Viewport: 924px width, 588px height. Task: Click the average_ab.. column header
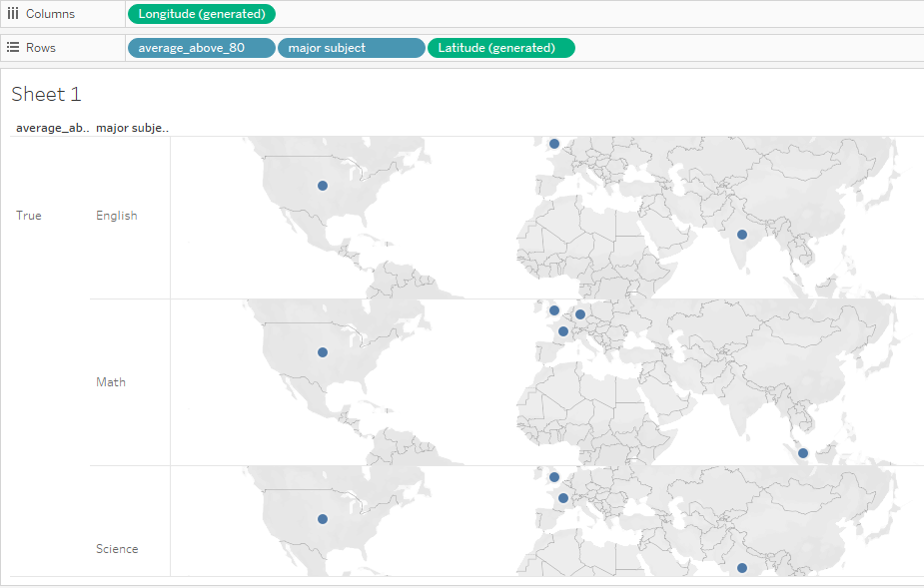[52, 128]
